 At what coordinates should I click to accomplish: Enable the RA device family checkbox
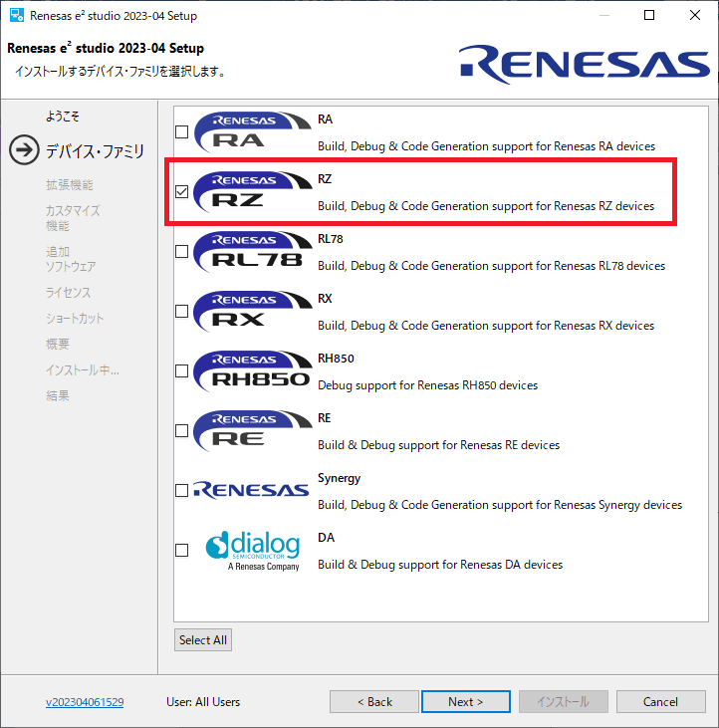tap(182, 132)
